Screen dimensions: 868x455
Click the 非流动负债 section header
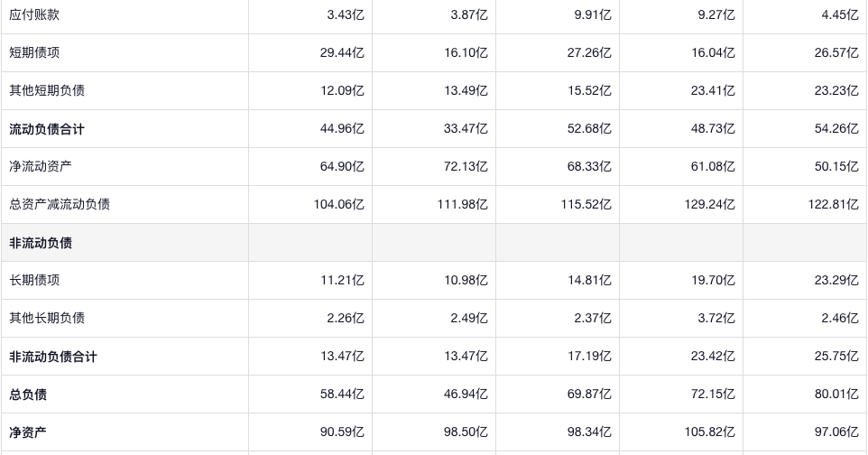(41, 243)
